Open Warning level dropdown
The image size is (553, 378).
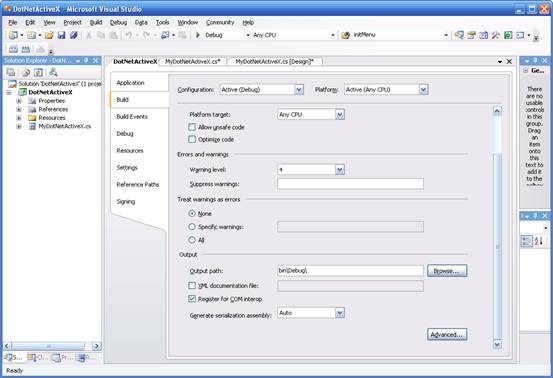click(x=340, y=170)
